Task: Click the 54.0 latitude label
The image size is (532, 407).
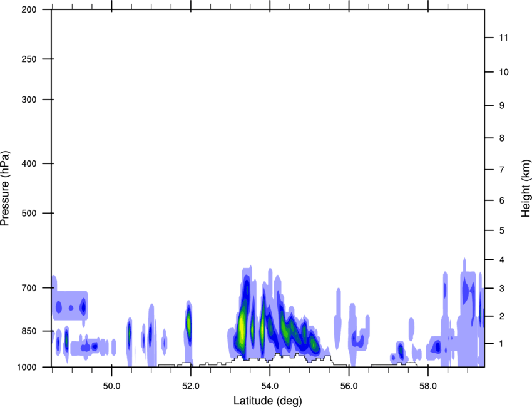Action: click(270, 386)
